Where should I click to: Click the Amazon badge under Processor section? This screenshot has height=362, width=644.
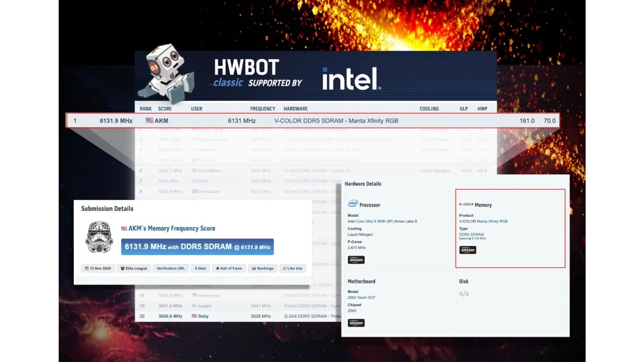coord(356,260)
